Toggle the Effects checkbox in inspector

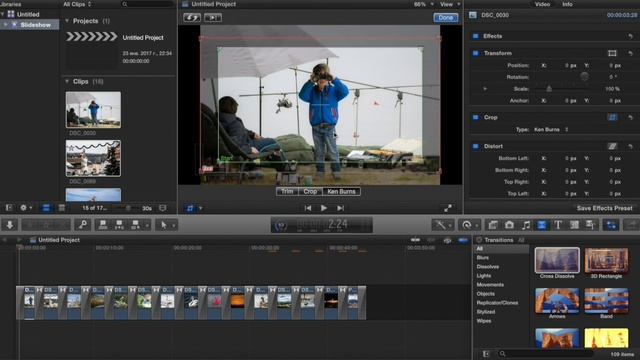tap(476, 36)
